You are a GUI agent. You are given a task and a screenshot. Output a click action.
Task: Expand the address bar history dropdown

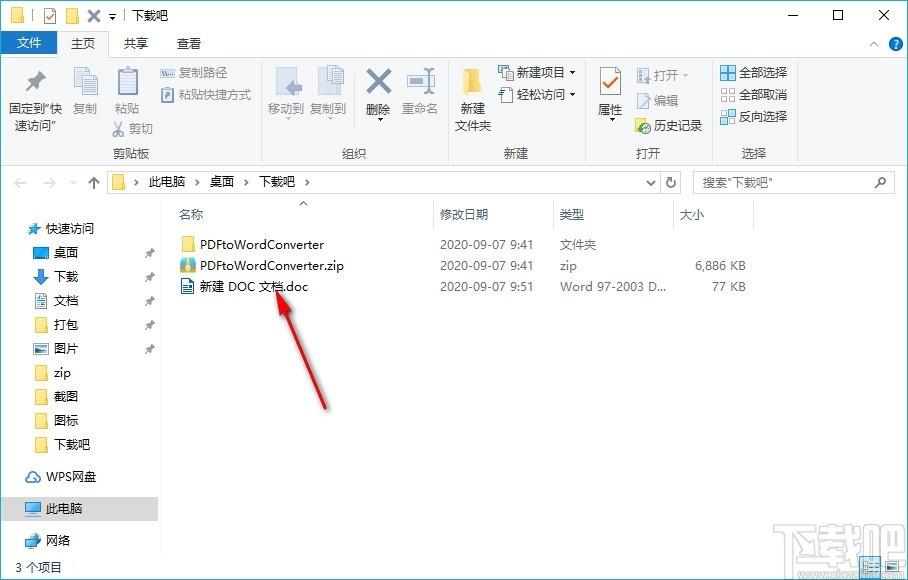(x=651, y=183)
